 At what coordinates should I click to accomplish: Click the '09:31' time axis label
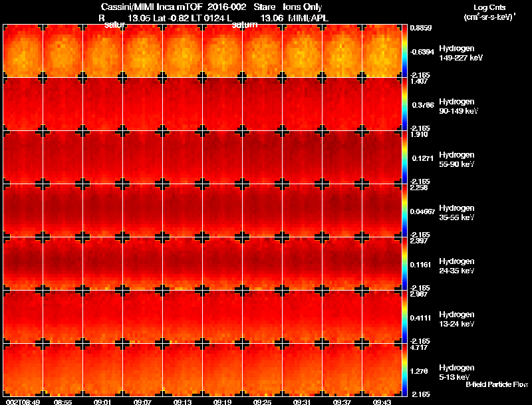(x=302, y=402)
